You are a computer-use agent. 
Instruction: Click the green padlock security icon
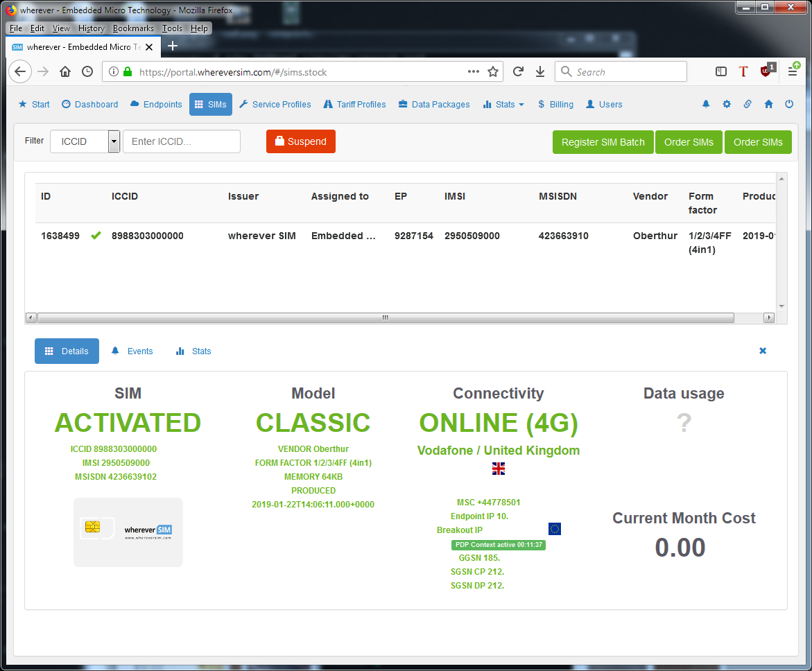(x=128, y=71)
